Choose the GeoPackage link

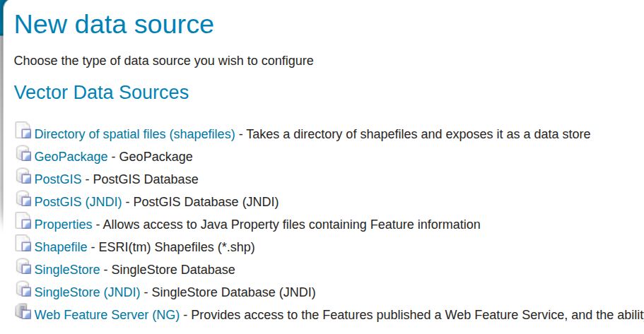pyautogui.click(x=71, y=157)
